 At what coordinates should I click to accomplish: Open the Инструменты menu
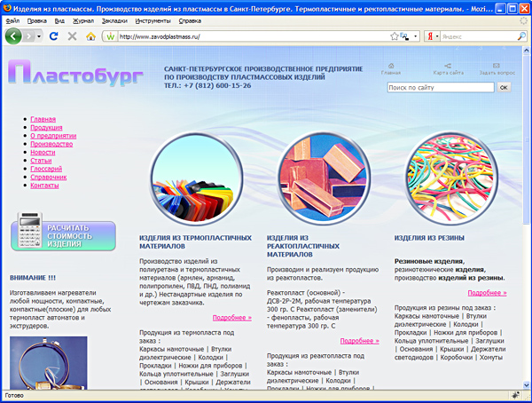(153, 20)
